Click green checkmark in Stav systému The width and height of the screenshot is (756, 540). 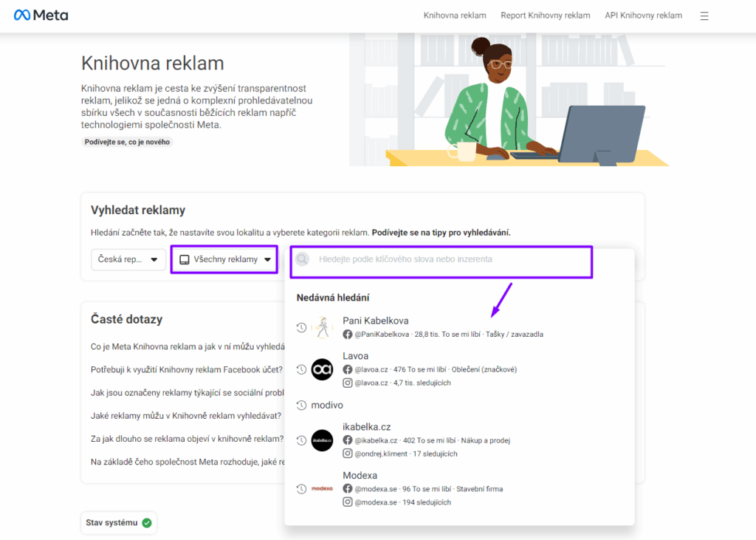pos(147,522)
